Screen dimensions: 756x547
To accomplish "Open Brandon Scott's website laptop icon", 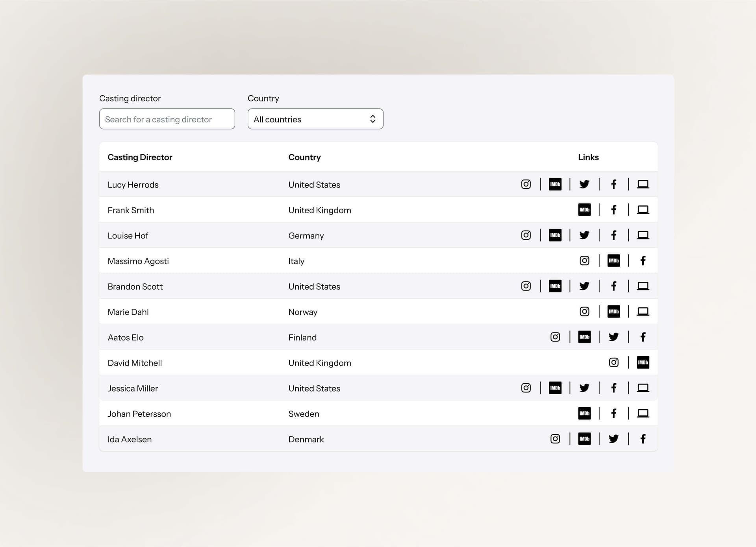I will [x=643, y=286].
